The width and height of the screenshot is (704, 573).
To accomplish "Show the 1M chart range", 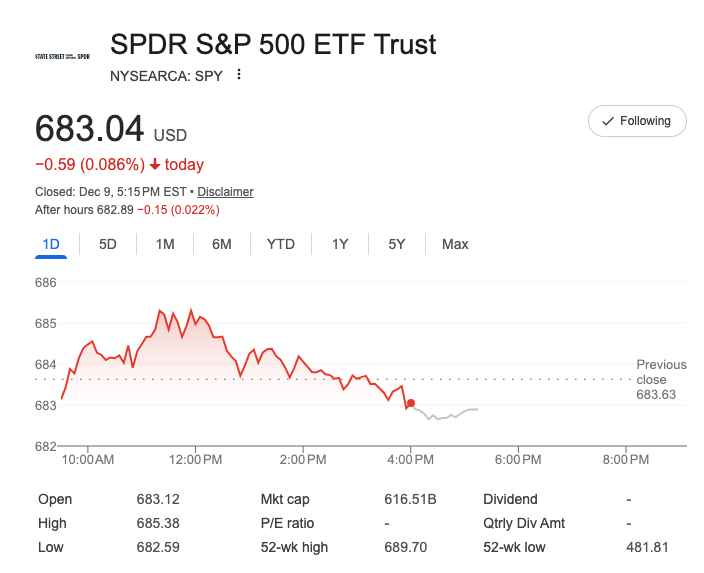I will click(x=165, y=244).
